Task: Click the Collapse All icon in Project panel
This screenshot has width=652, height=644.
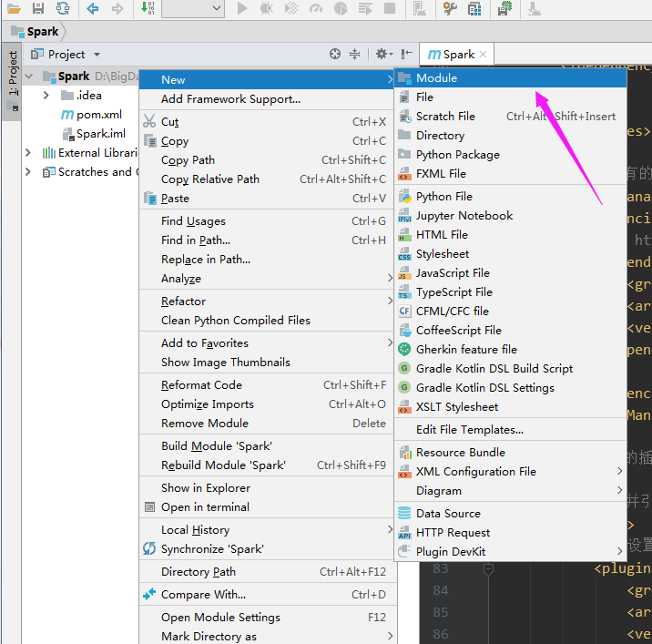Action: [355, 54]
